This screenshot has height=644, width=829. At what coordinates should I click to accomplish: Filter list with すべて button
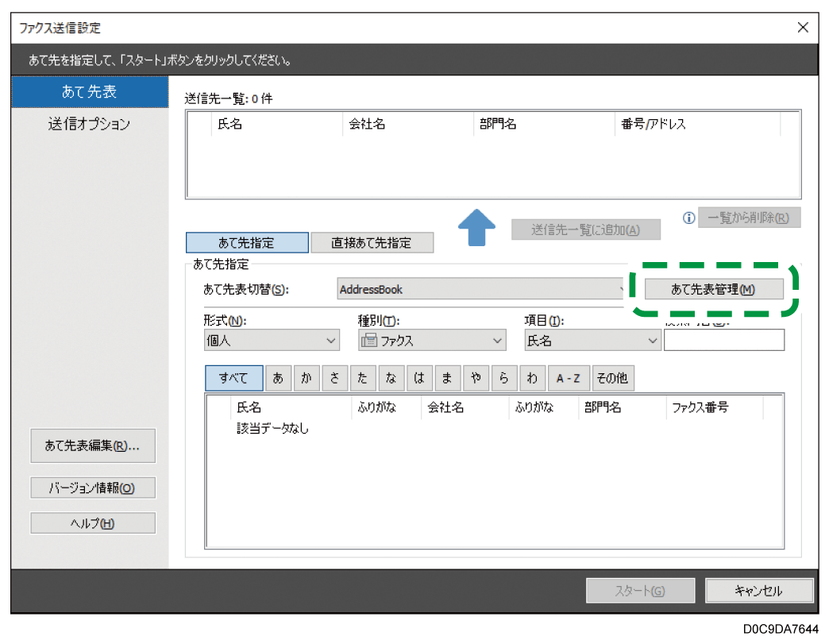(x=233, y=379)
